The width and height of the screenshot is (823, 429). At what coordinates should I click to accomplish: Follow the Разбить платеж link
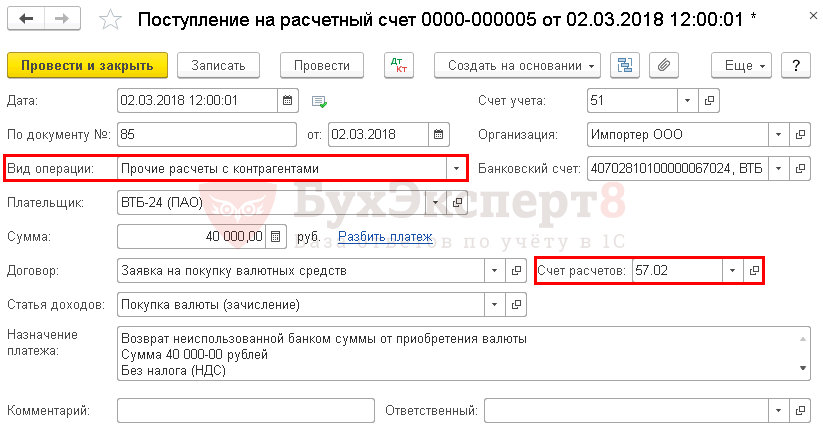pos(385,237)
